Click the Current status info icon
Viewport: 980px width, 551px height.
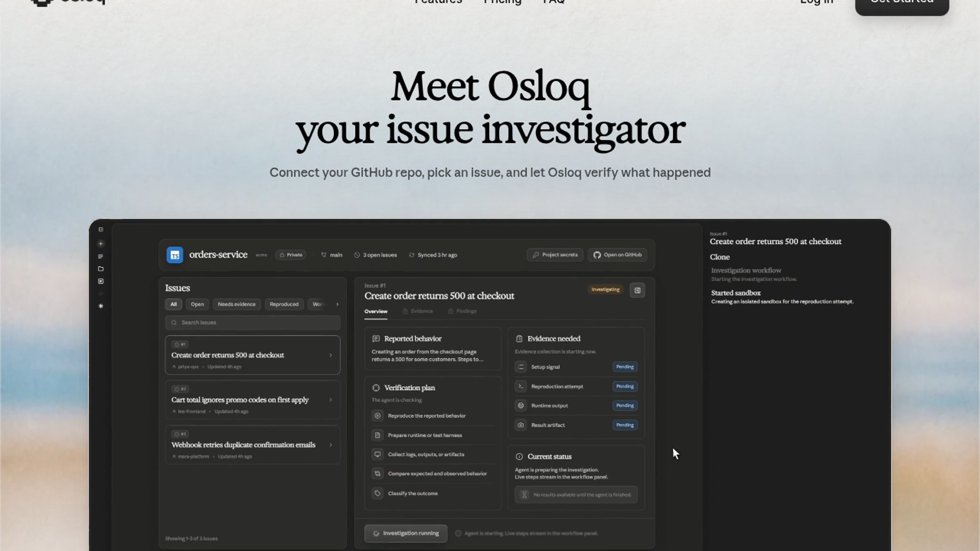[519, 457]
